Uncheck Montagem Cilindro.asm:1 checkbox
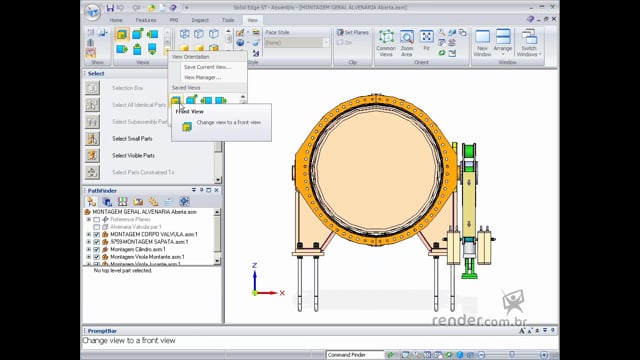 coord(97,249)
